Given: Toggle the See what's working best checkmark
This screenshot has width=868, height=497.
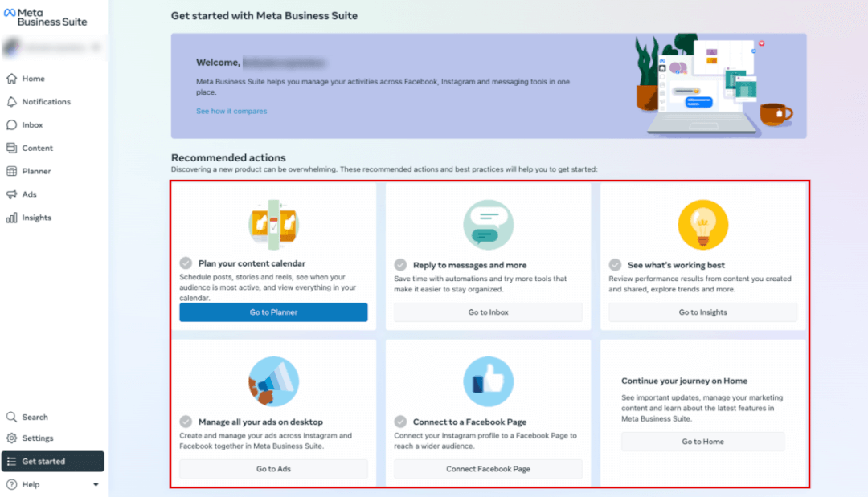Looking at the screenshot, I should [x=615, y=265].
